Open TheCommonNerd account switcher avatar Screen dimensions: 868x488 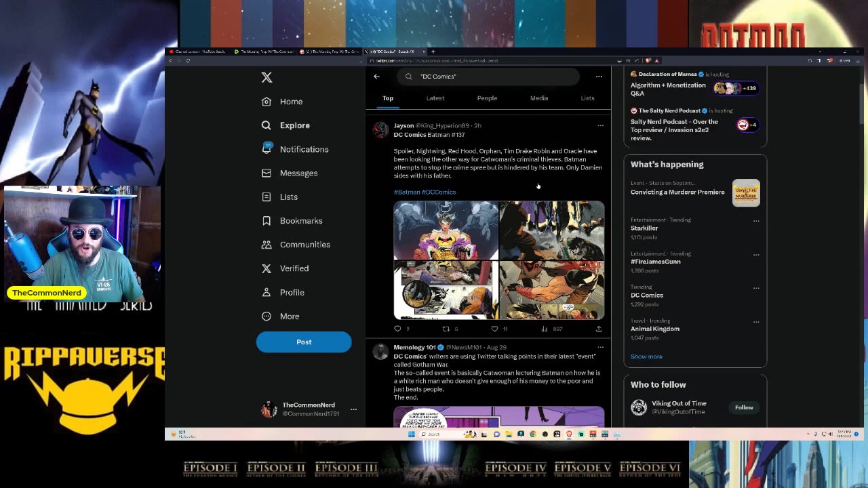pyautogui.click(x=269, y=409)
